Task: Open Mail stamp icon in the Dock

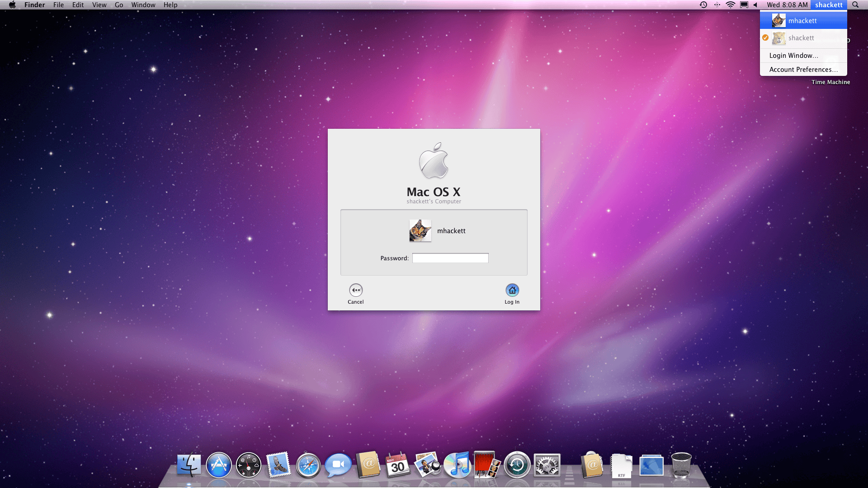Action: (278, 465)
